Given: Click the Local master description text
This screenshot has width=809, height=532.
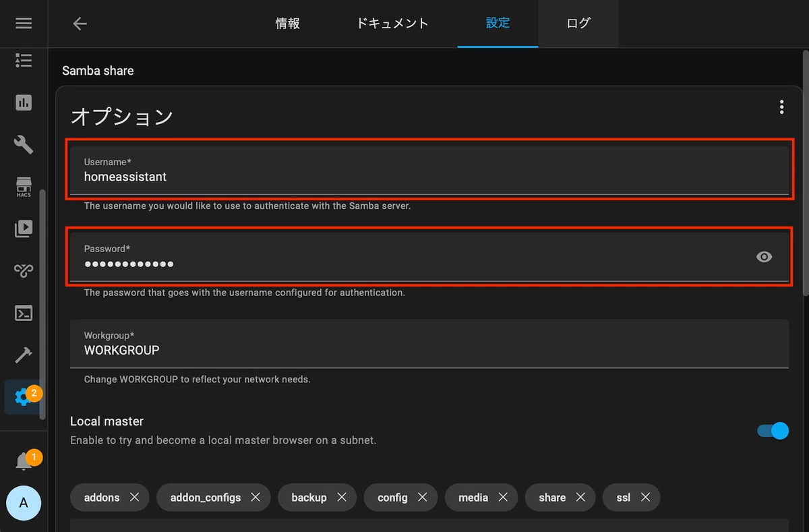Looking at the screenshot, I should [x=223, y=440].
